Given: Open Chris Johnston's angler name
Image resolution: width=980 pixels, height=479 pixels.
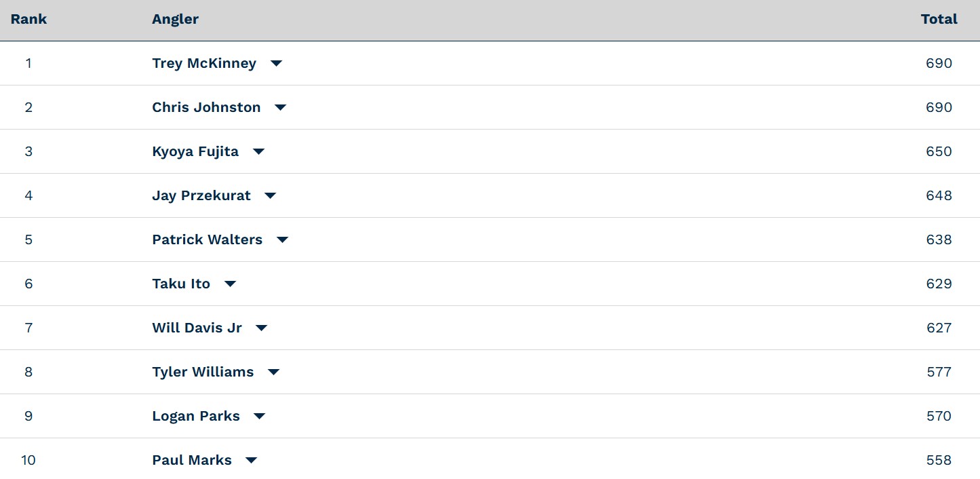Looking at the screenshot, I should pyautogui.click(x=206, y=107).
